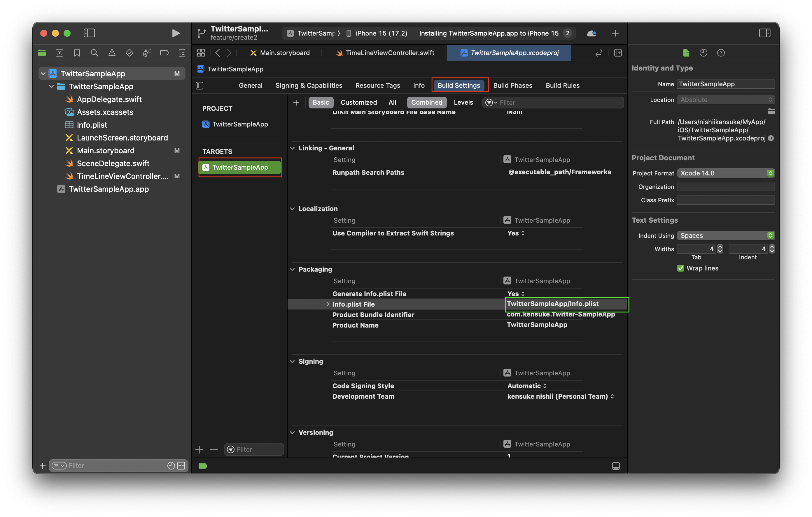The image size is (812, 517).
Task: Open the Info tab
Action: (419, 86)
